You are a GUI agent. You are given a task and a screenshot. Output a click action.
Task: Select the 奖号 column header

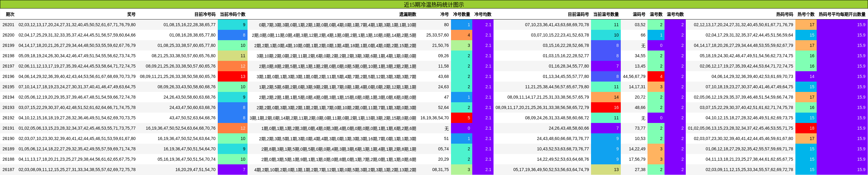click(x=132, y=15)
